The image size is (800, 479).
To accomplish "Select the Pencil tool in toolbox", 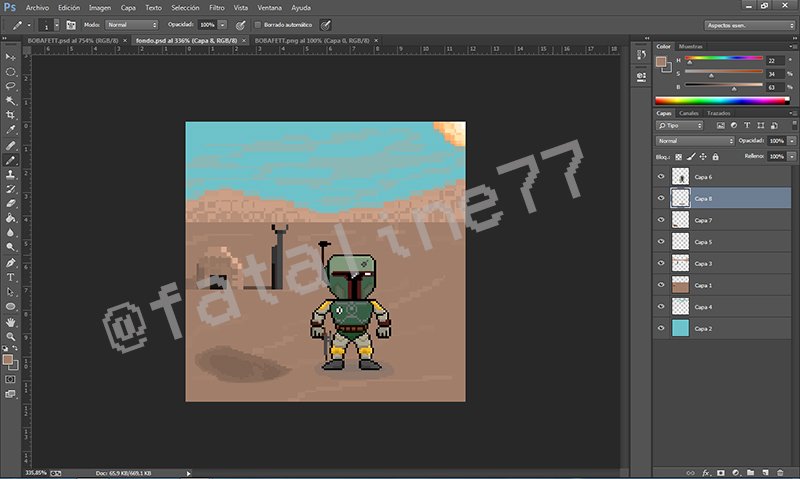I will pos(10,160).
